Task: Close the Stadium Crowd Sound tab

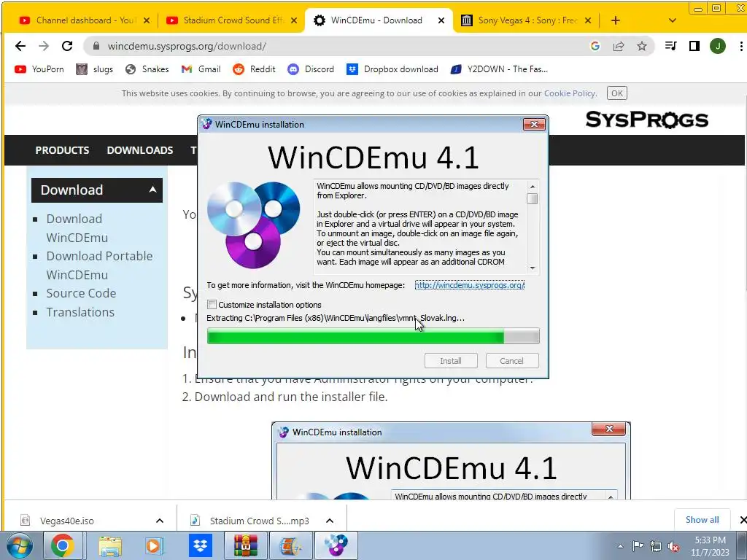Action: coord(294,20)
